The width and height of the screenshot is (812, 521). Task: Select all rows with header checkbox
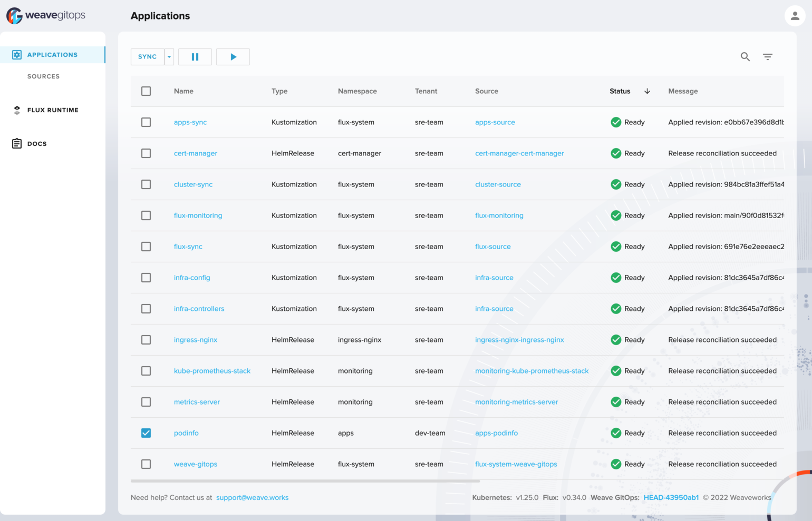click(146, 91)
